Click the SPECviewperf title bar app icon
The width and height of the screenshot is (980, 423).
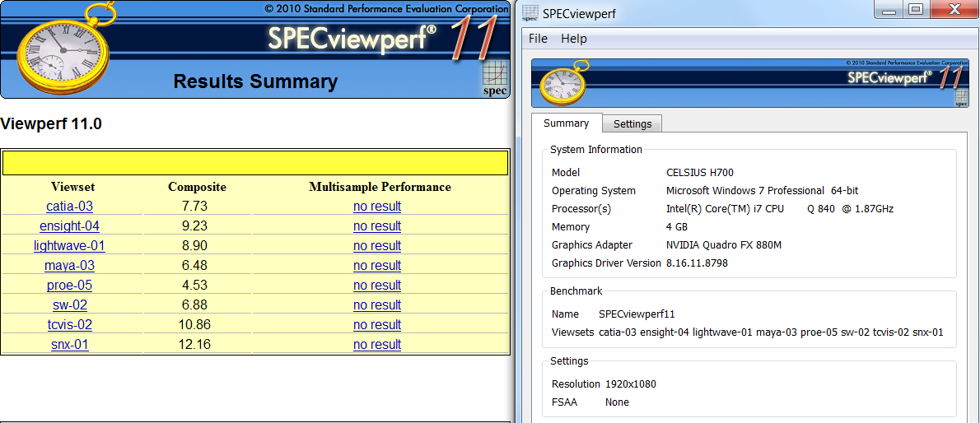(x=530, y=13)
